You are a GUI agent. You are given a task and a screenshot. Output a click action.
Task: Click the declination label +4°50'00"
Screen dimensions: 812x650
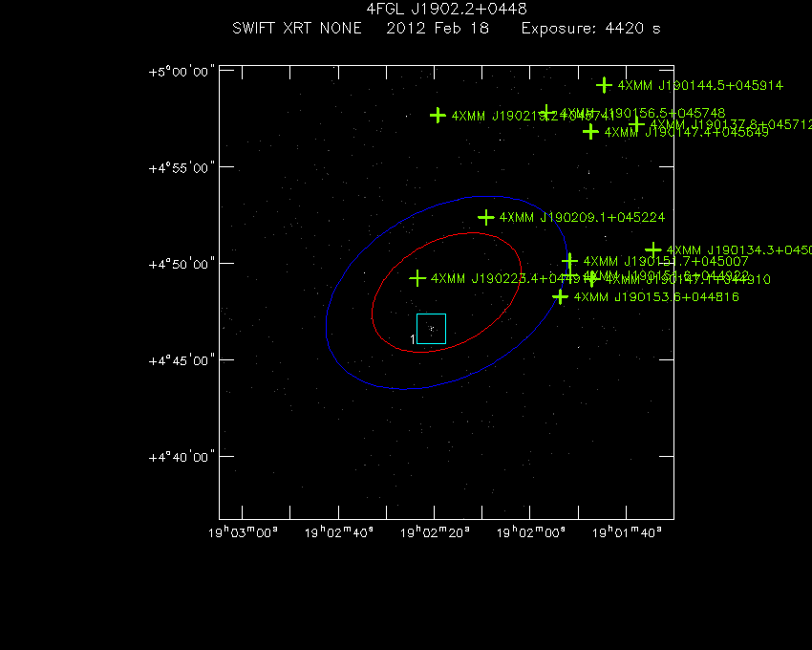pyautogui.click(x=182, y=265)
